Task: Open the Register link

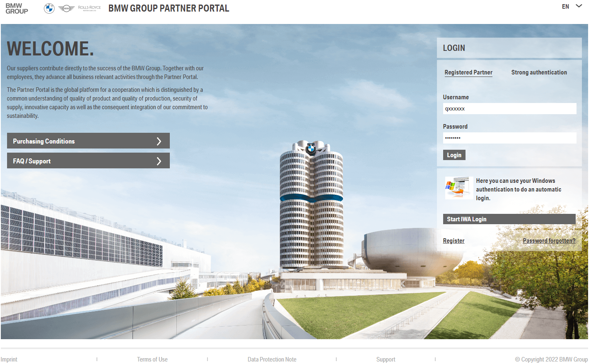Action: click(x=454, y=241)
